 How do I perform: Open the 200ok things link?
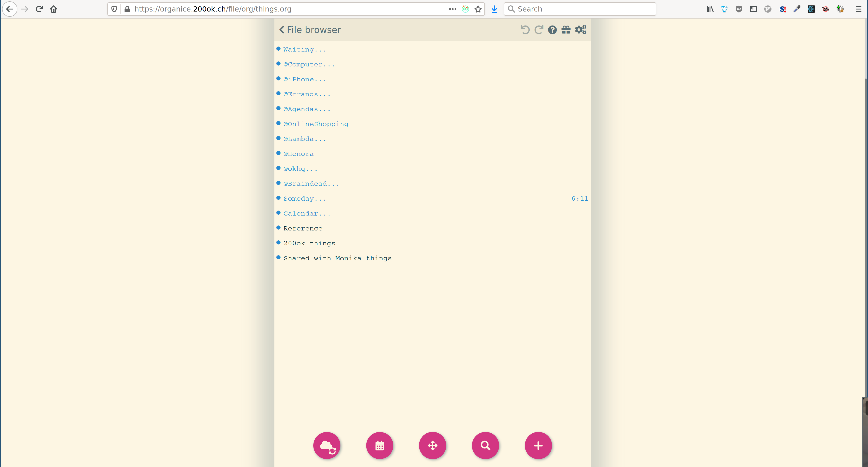point(309,243)
